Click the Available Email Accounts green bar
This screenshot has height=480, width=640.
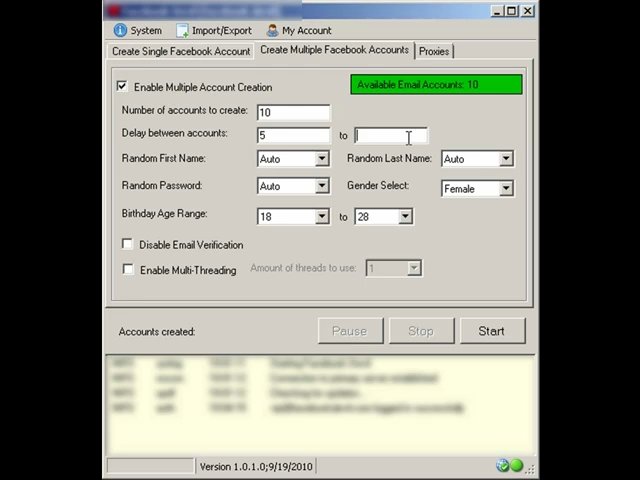(436, 84)
